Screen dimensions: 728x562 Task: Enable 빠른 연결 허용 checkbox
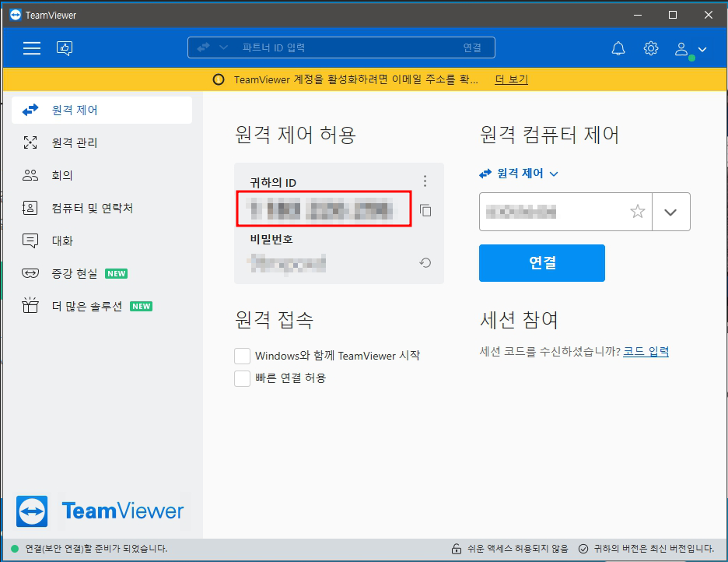click(243, 378)
